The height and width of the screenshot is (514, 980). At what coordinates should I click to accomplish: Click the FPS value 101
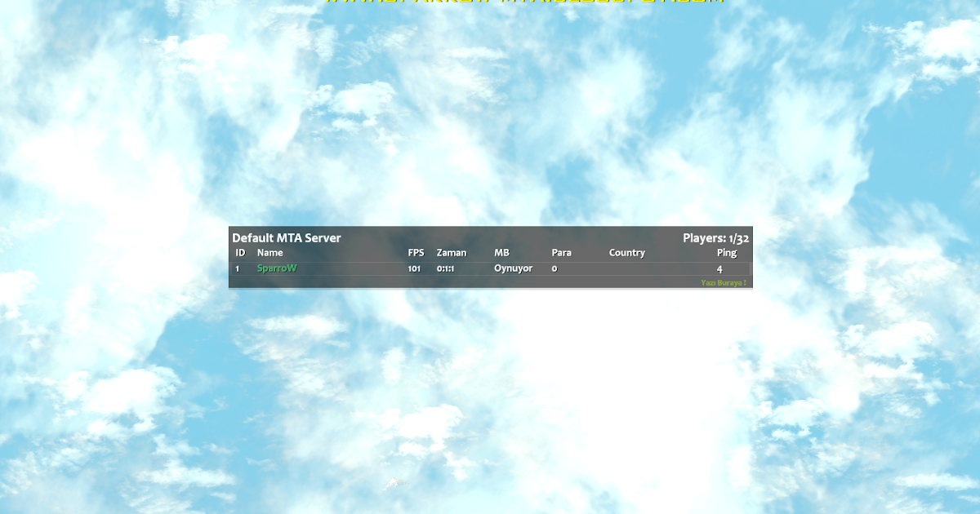pyautogui.click(x=414, y=268)
